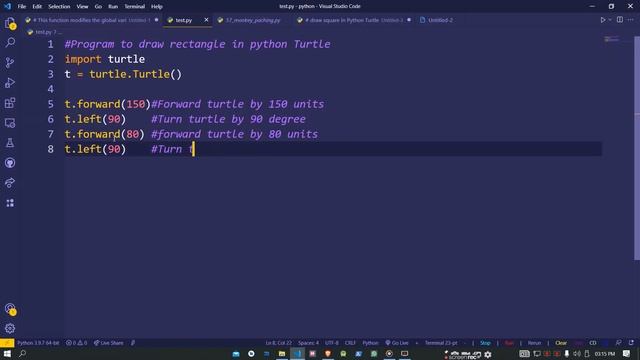Screen dimensions: 640x360
Task: Open the Go menu
Action: 98,7
